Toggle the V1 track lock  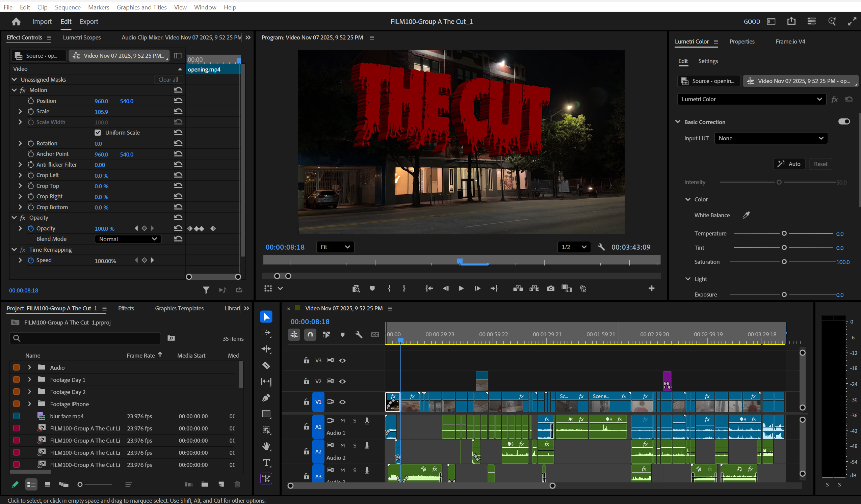(x=306, y=402)
